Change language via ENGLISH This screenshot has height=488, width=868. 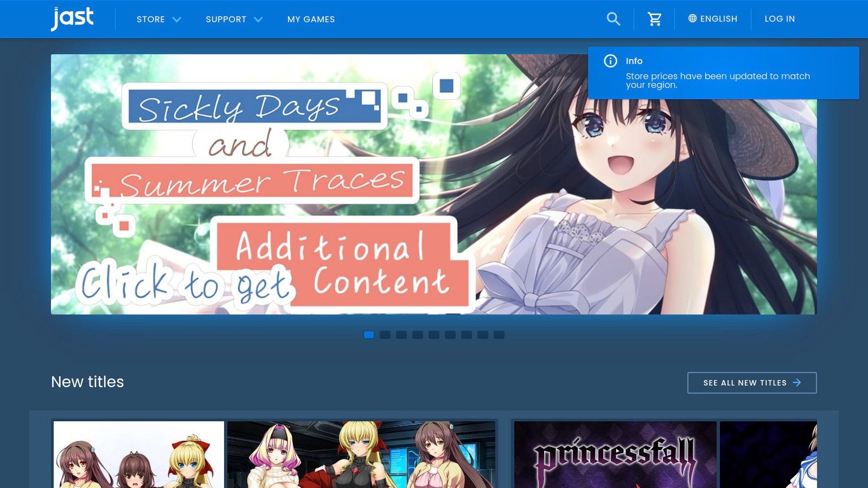pos(719,18)
